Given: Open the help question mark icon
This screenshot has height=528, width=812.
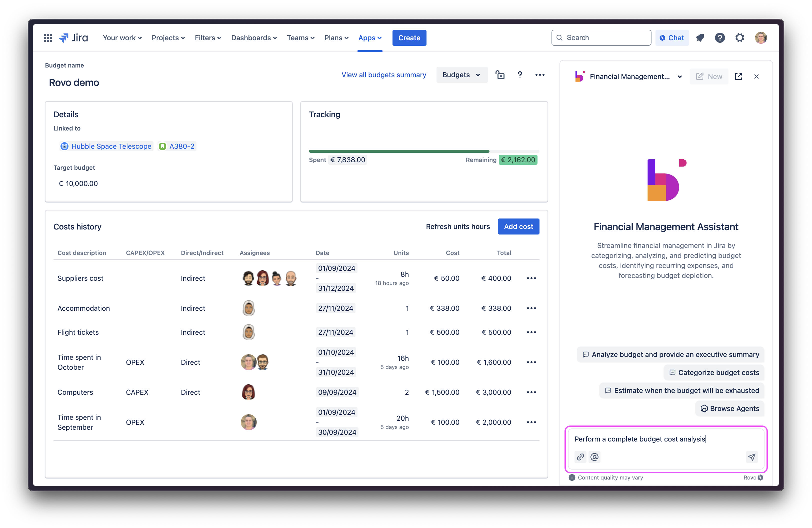Looking at the screenshot, I should point(719,38).
